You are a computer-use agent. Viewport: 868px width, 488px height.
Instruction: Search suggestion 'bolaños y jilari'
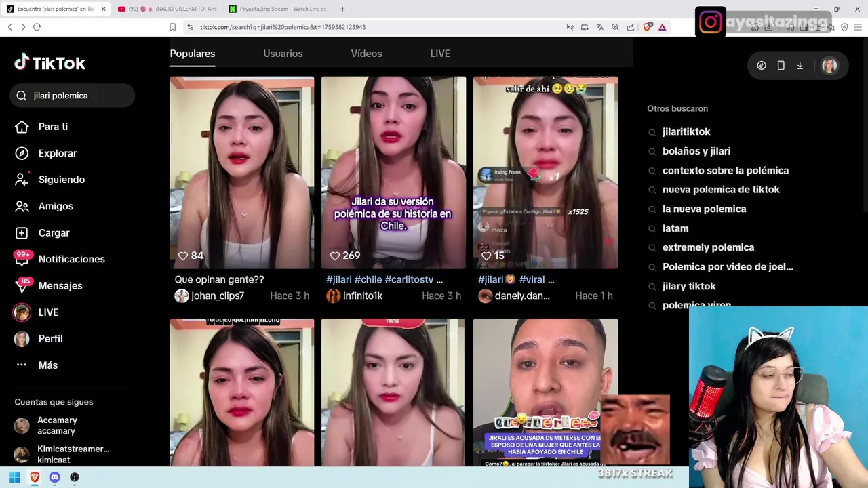point(696,151)
